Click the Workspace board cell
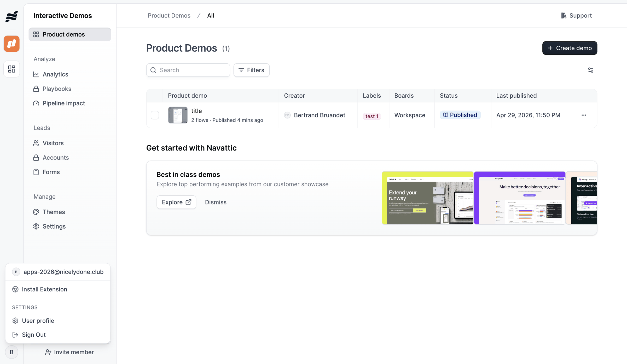 point(410,115)
